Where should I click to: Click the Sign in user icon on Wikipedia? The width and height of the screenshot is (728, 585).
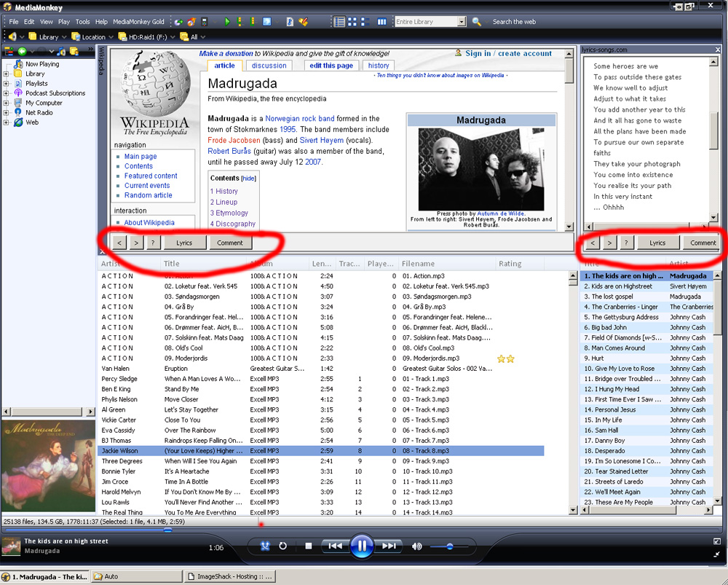458,53
